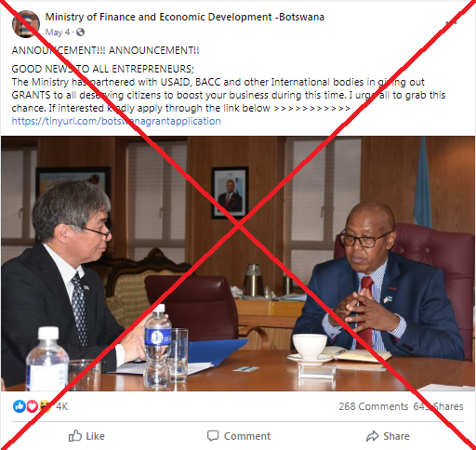476x450 pixels.
Task: Open the post options three-dot menu
Action: pyautogui.click(x=451, y=22)
